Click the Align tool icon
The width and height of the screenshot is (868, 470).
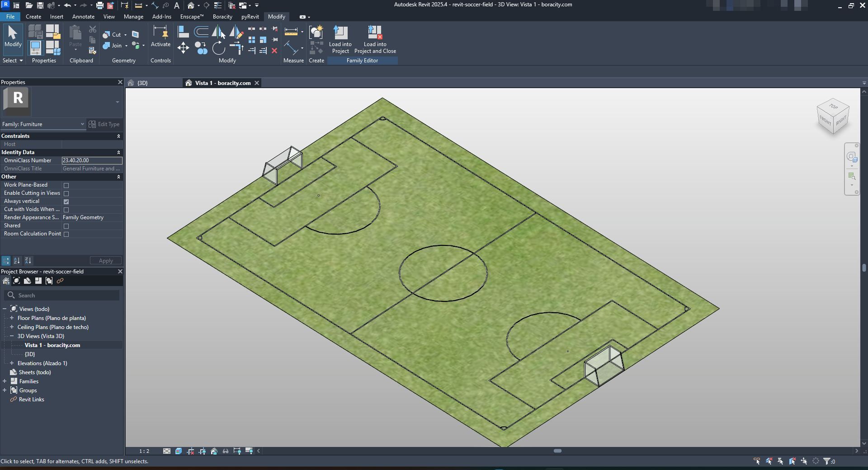[x=183, y=32]
